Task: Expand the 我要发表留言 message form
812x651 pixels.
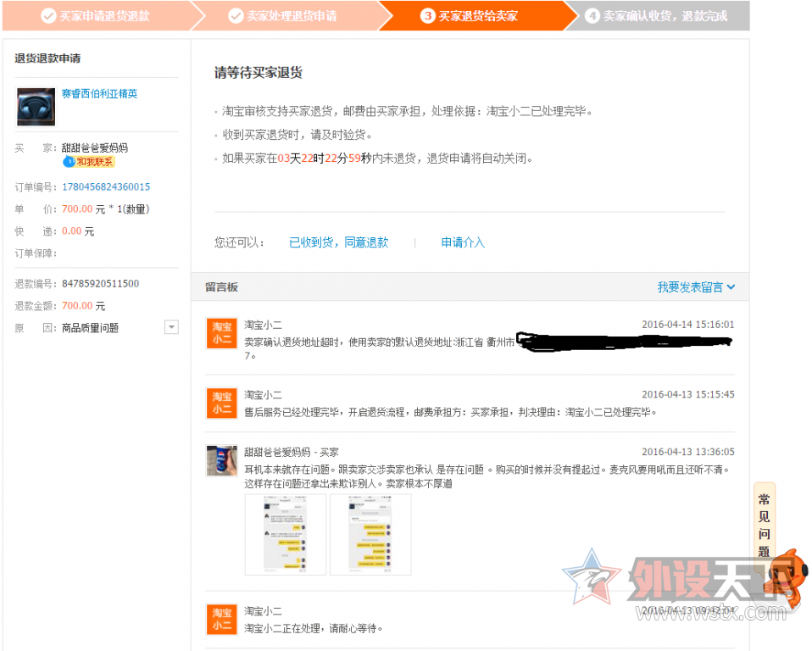Action: 696,287
